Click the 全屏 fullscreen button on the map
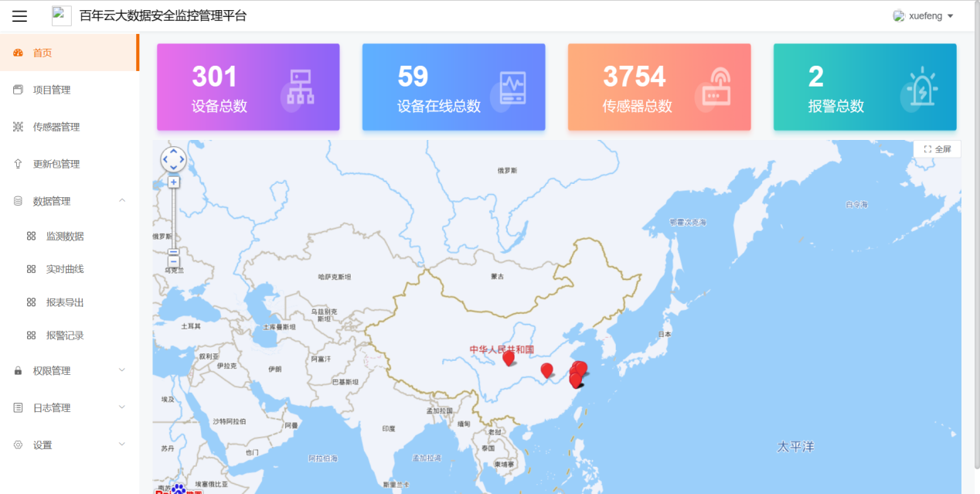 (x=937, y=149)
